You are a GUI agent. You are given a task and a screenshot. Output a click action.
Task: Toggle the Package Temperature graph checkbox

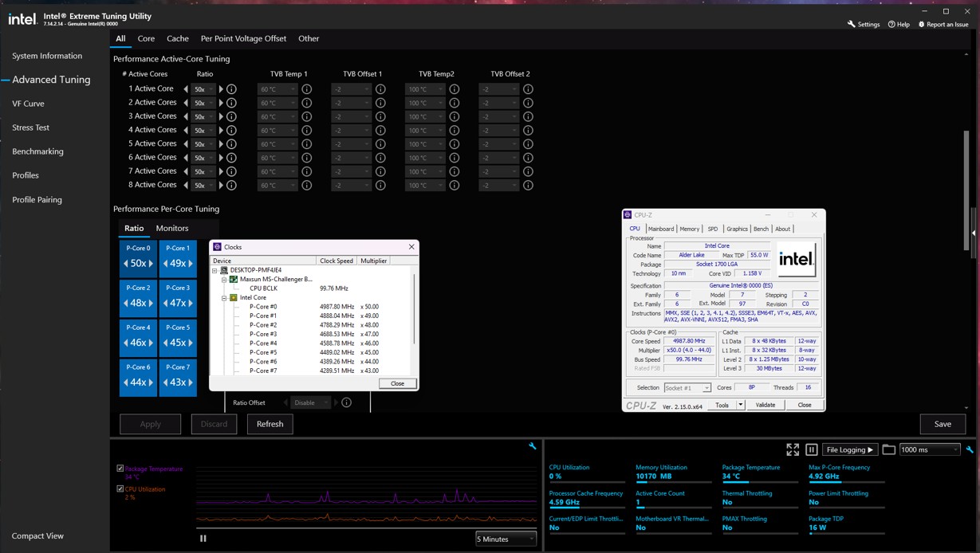120,469
